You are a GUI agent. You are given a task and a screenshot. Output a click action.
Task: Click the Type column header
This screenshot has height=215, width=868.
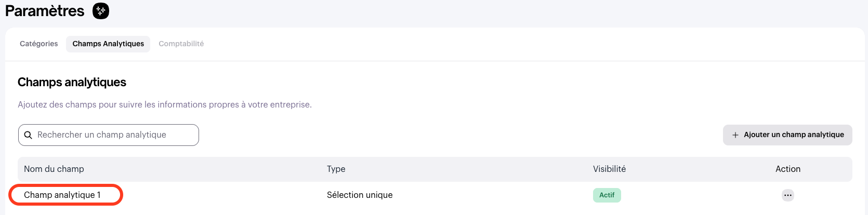[336, 169]
